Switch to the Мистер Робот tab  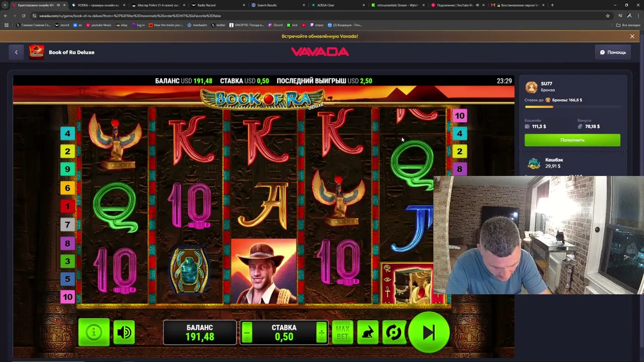point(158,5)
